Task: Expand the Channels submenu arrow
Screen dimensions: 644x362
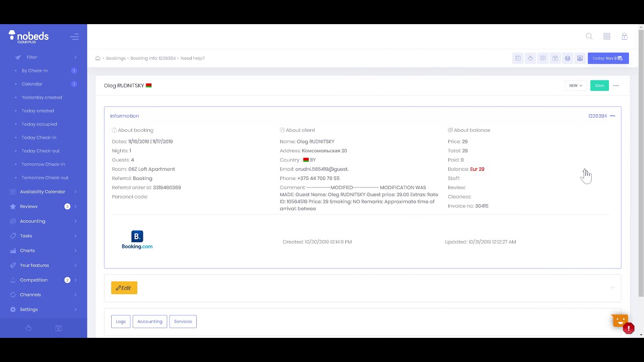Action: click(75, 295)
